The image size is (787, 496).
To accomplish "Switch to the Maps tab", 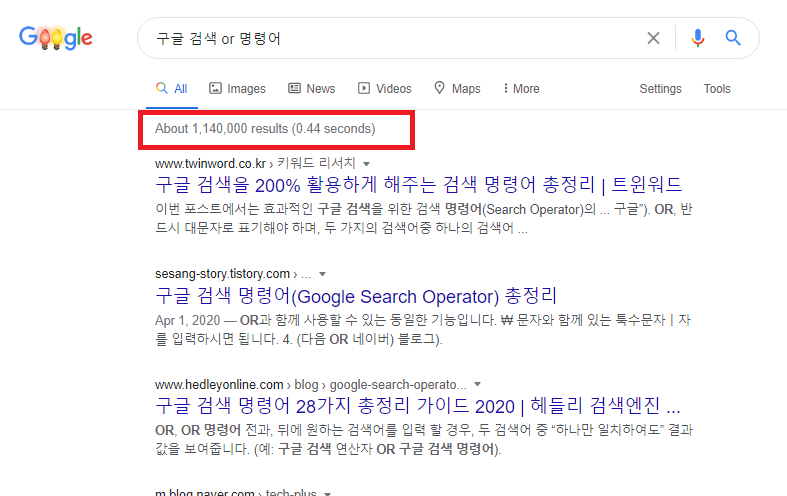I will [x=457, y=89].
